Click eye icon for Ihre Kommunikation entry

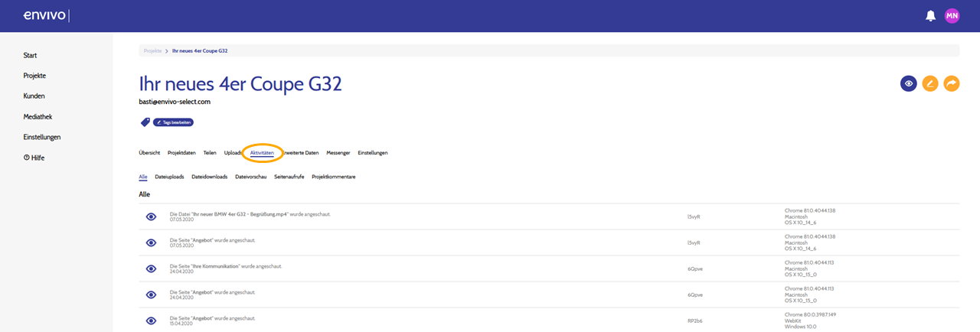coord(152,269)
